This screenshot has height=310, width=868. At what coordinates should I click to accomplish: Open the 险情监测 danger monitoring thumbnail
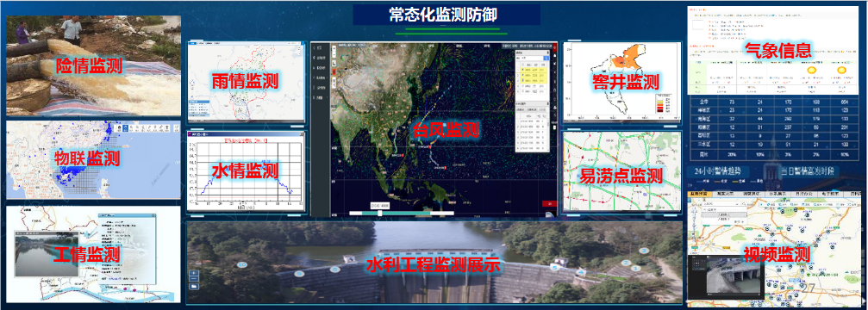click(93, 65)
